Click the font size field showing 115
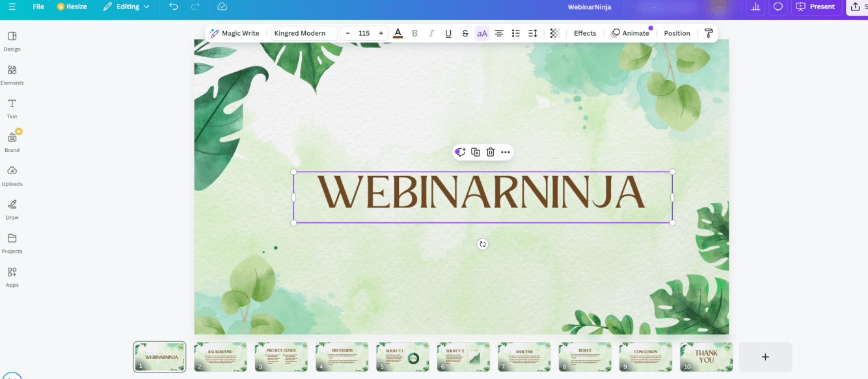The width and height of the screenshot is (868, 379). tap(364, 33)
